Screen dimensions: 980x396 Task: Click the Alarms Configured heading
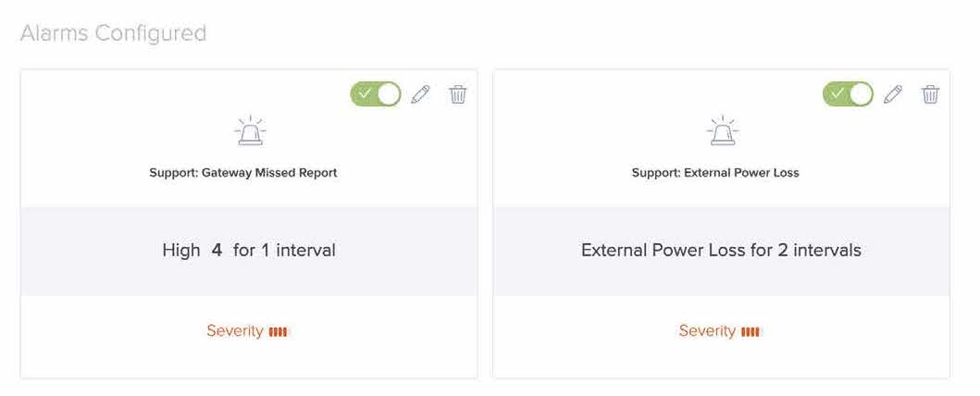click(113, 33)
